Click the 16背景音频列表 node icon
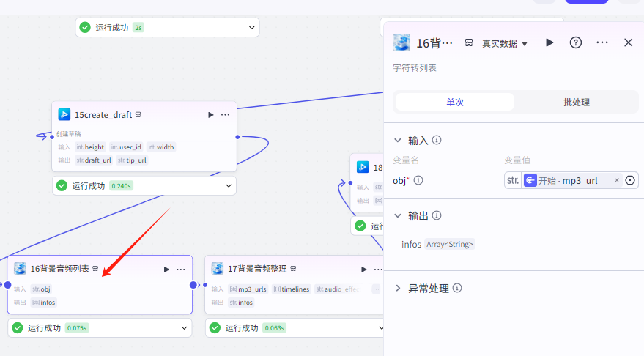The image size is (644, 356). (x=20, y=269)
